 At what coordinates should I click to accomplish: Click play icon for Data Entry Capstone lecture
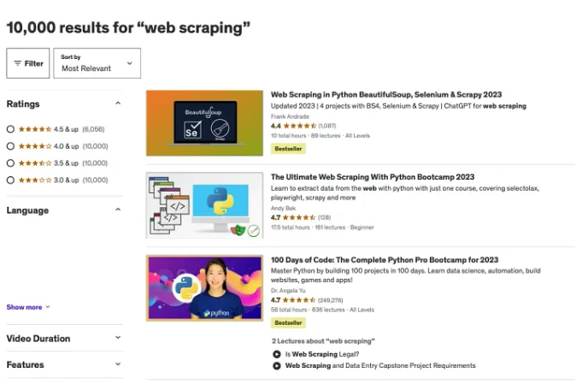277,366
